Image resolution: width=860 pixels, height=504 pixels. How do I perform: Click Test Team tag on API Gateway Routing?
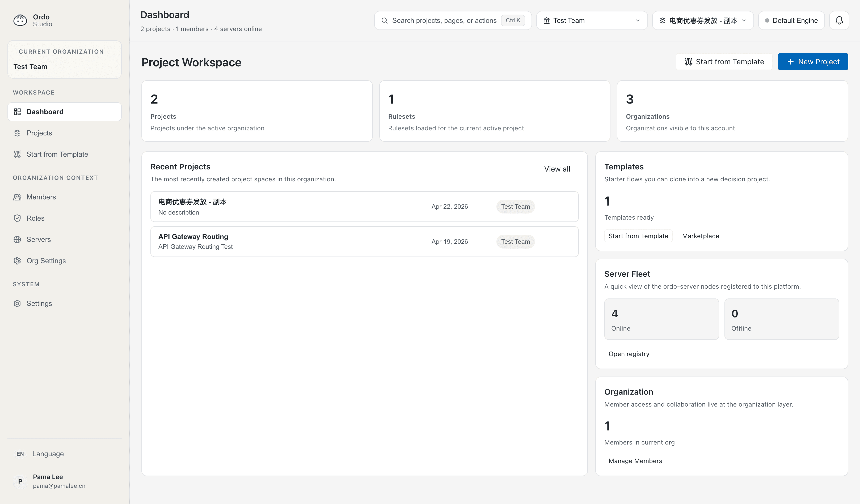[x=515, y=242]
